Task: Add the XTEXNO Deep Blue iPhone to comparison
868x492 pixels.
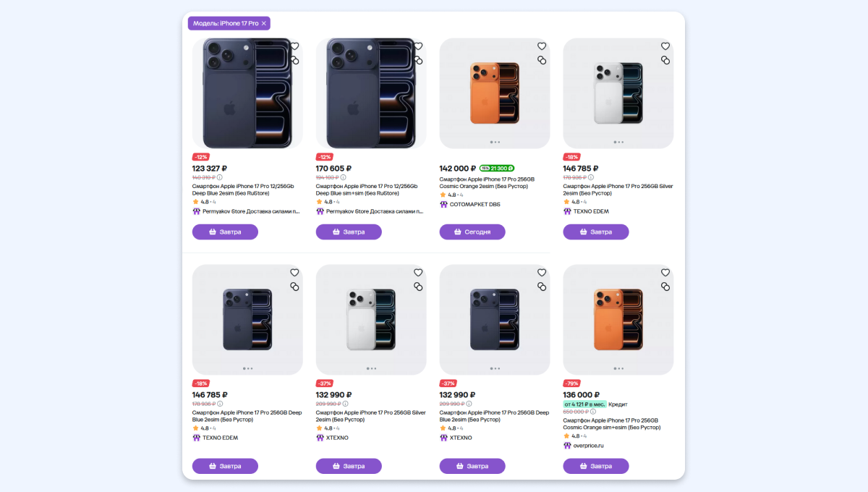Action: pos(542,287)
